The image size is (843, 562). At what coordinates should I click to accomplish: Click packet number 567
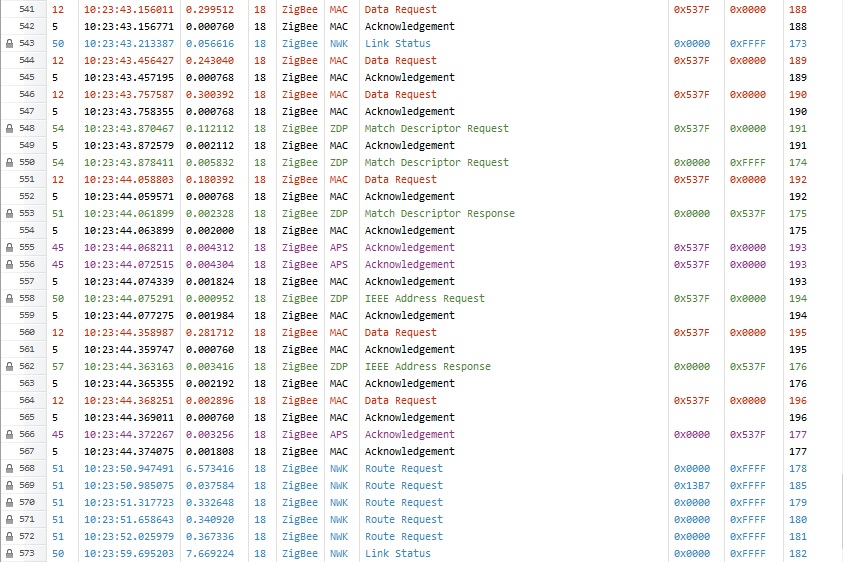[26, 451]
